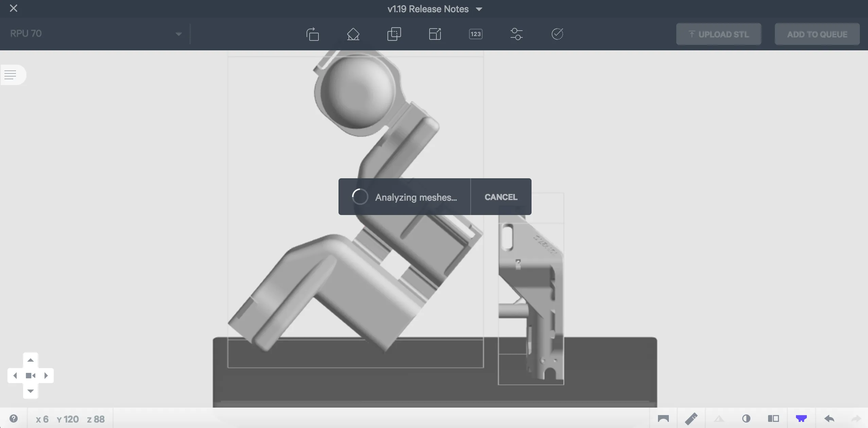Click the Analyzing meshes progress spinner
The width and height of the screenshot is (868, 428).
click(360, 197)
